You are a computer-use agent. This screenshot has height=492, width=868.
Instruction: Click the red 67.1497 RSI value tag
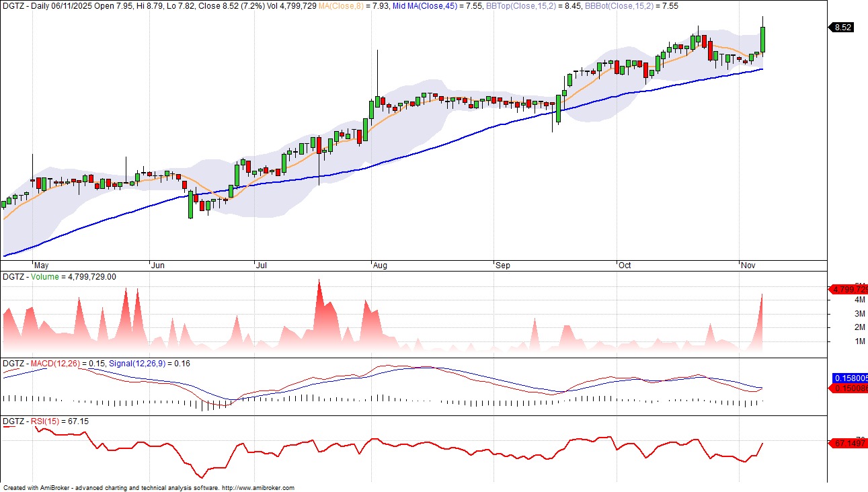849,444
